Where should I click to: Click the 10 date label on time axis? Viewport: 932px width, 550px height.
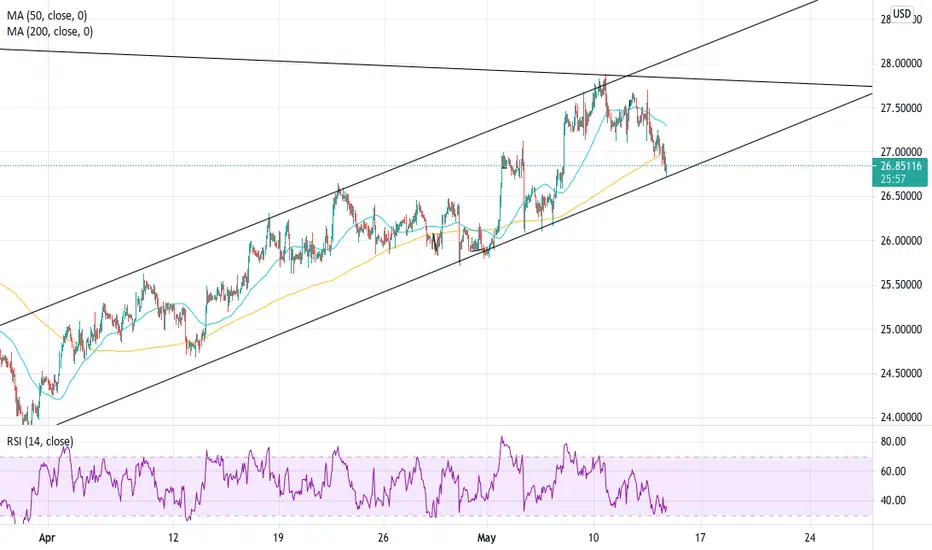[x=593, y=538]
